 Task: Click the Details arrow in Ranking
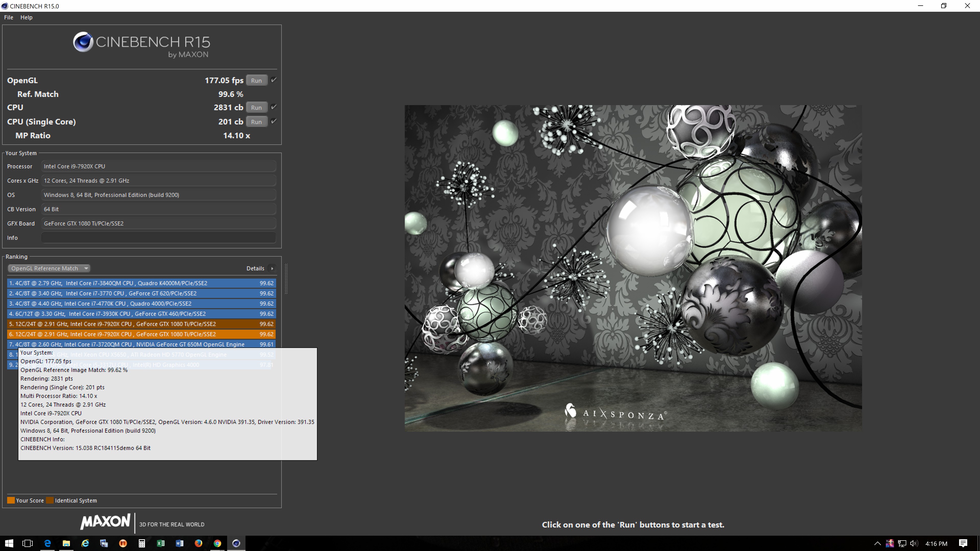[x=272, y=268]
